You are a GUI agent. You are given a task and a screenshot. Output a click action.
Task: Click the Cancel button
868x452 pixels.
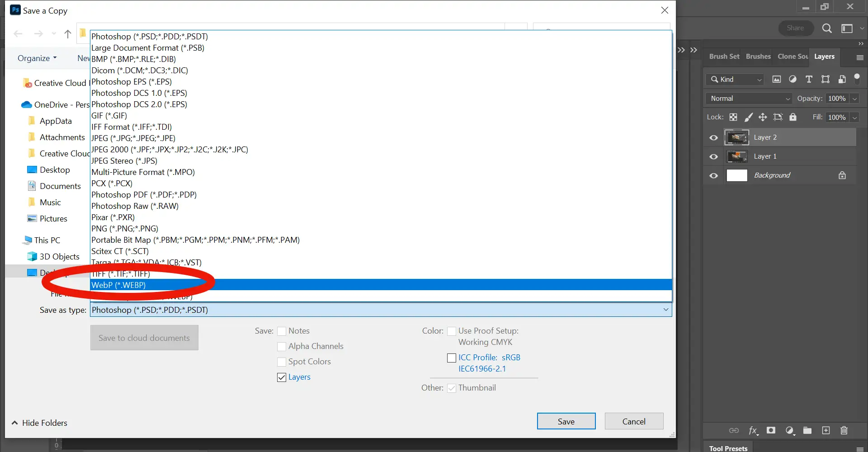(634, 421)
